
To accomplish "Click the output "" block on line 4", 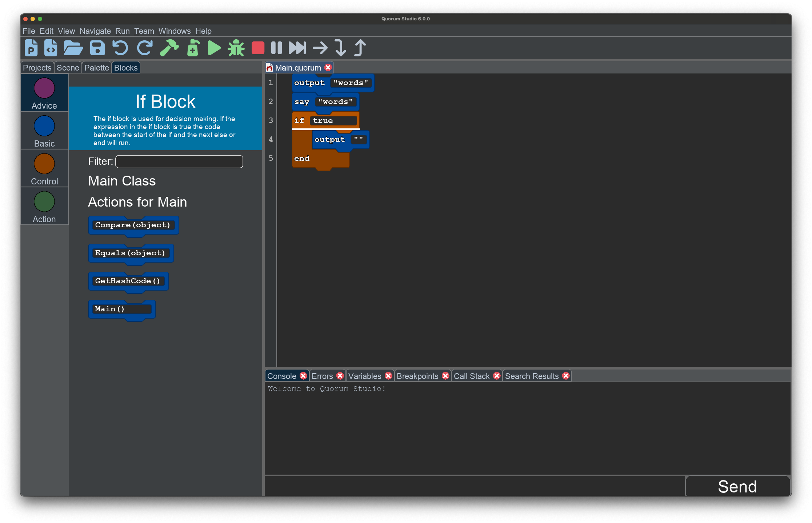I will (x=340, y=140).
